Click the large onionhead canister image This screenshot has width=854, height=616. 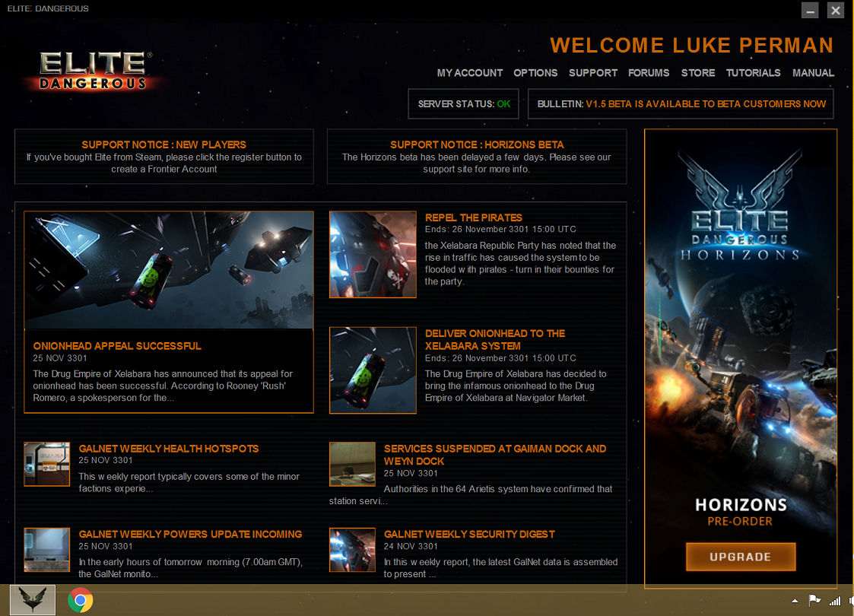[x=169, y=270]
